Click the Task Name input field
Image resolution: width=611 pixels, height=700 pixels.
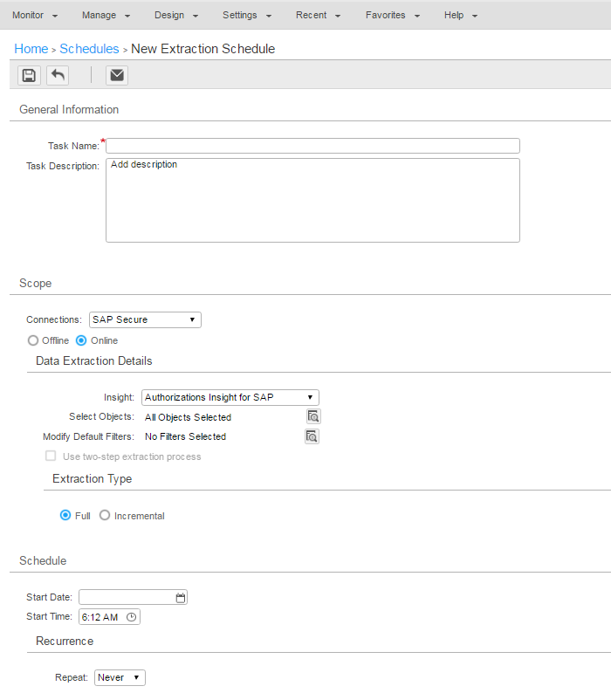(312, 146)
